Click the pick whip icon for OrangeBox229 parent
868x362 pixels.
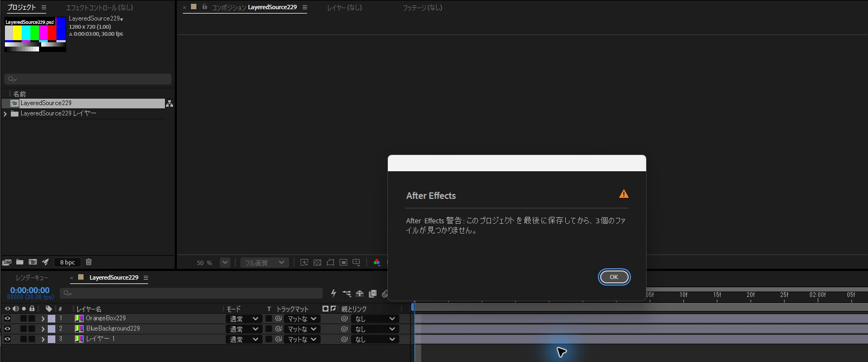(x=344, y=319)
